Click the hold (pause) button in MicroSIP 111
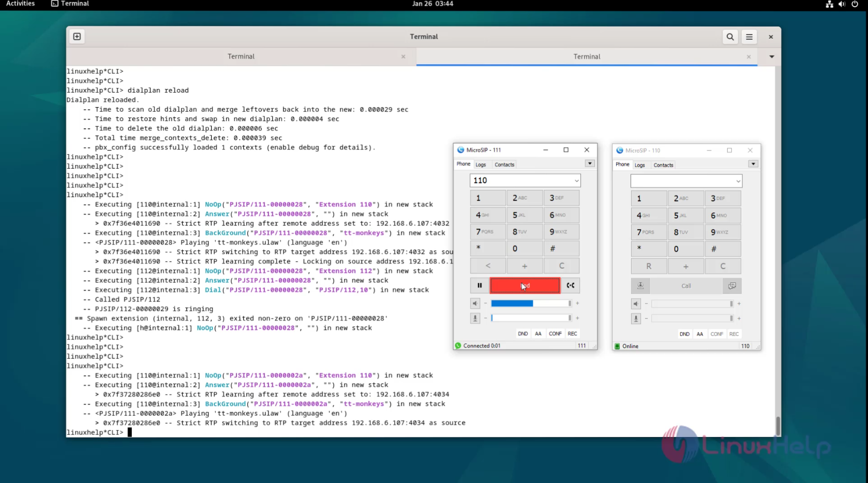This screenshot has width=868, height=483. 480,285
